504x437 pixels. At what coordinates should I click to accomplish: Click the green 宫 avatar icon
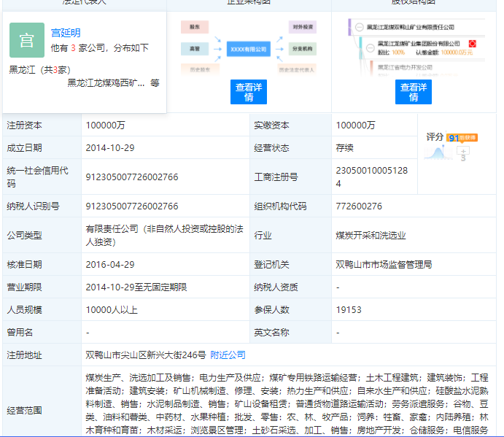click(27, 40)
